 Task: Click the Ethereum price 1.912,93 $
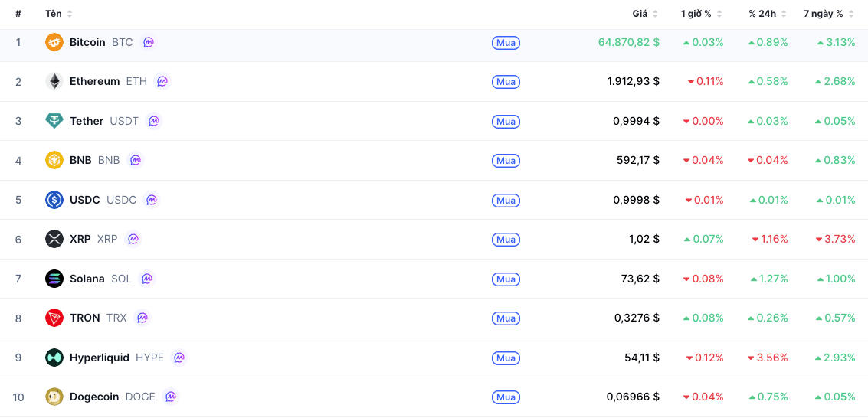(634, 81)
